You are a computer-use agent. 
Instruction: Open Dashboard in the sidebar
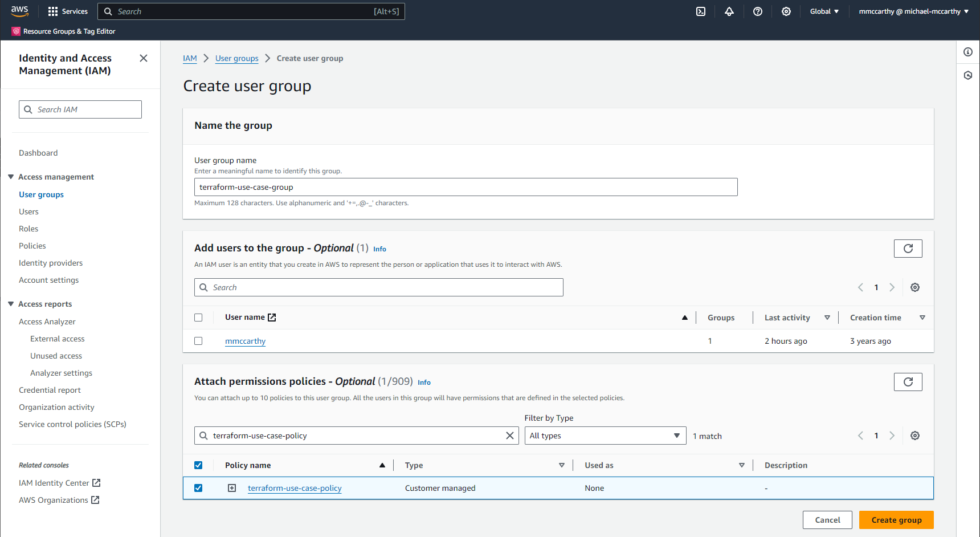click(x=38, y=153)
